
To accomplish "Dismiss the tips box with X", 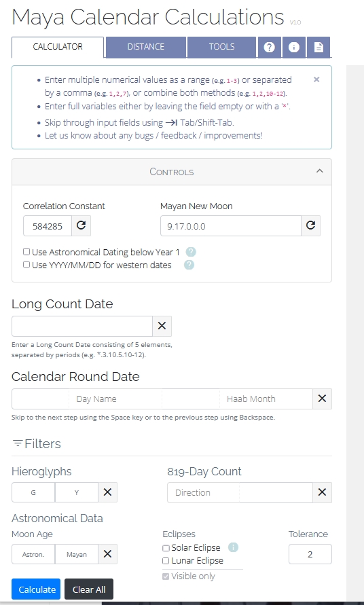I will pyautogui.click(x=316, y=79).
